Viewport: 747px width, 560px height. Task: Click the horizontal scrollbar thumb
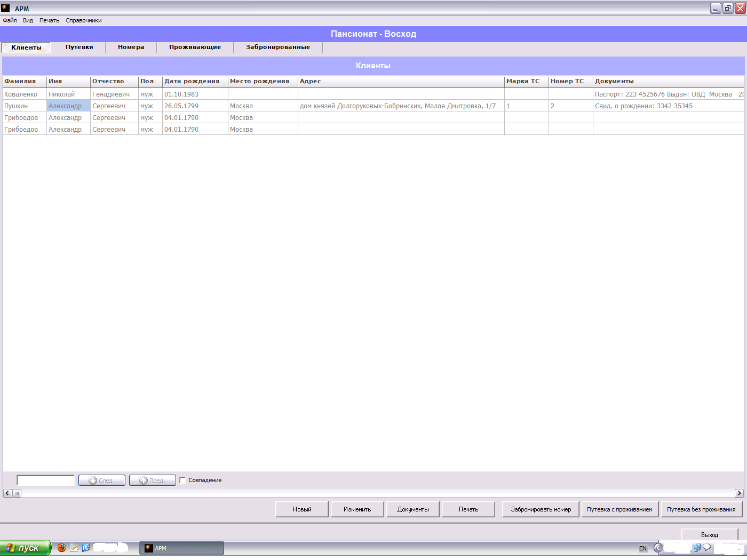click(17, 493)
